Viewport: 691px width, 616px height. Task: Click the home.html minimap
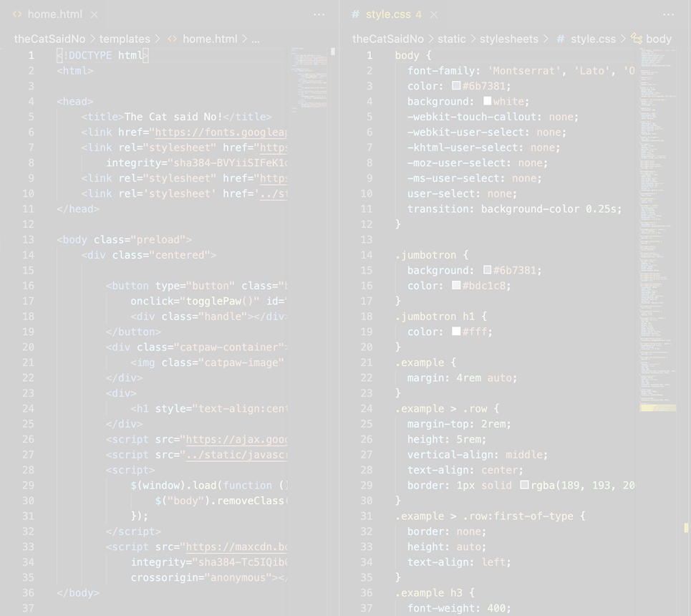tap(309, 80)
